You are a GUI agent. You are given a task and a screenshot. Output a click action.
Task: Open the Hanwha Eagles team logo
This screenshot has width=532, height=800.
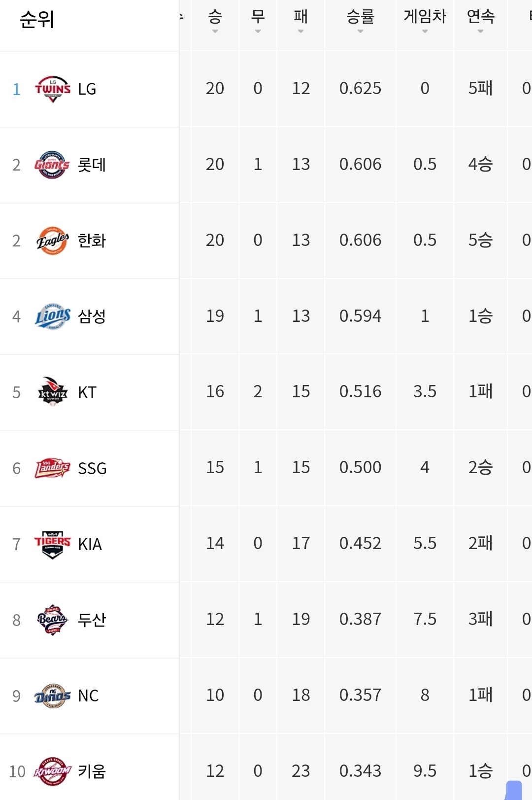pos(52,241)
